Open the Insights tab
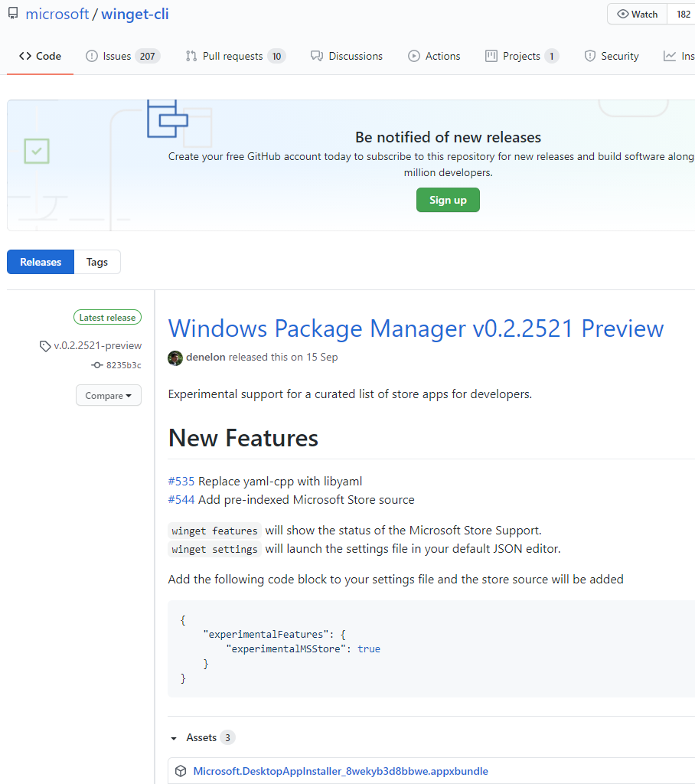This screenshot has width=695, height=784. click(679, 56)
